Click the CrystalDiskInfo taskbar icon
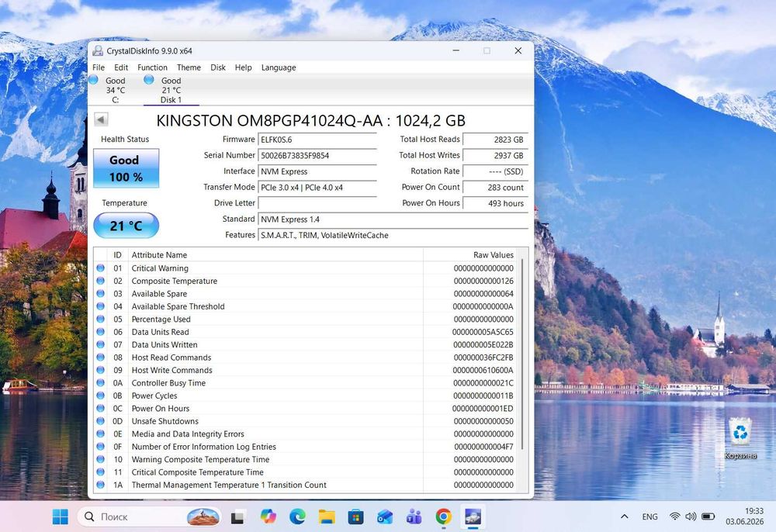776x532 pixels. (x=473, y=517)
